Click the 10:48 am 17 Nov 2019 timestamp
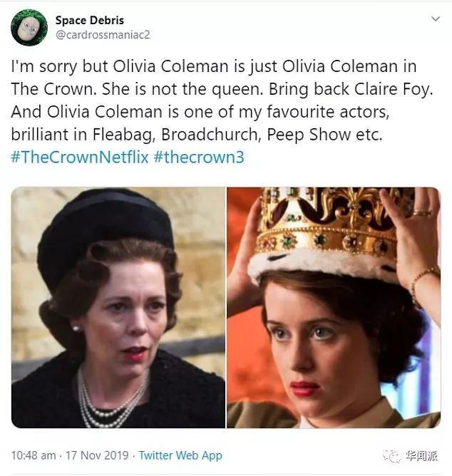 tap(69, 455)
